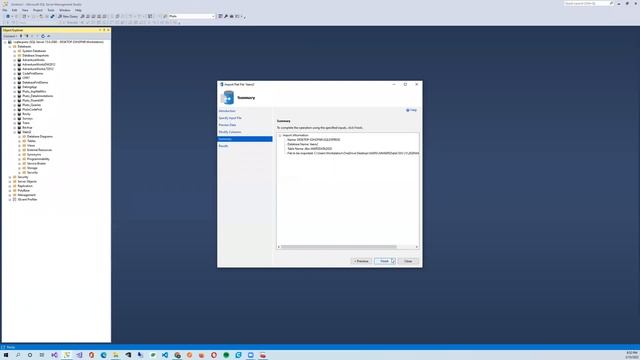Go to the Specify Input File step

tap(230, 118)
